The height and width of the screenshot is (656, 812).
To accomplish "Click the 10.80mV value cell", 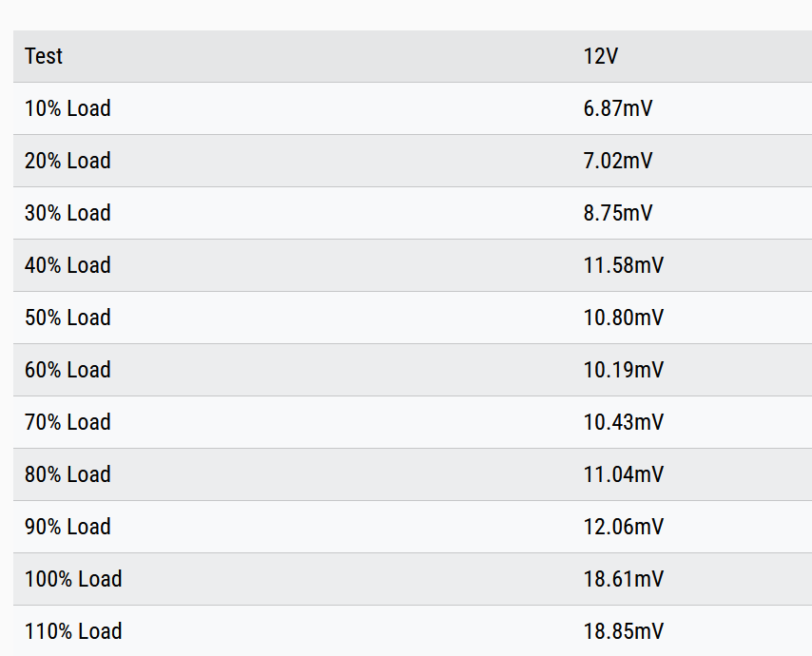I will (624, 318).
